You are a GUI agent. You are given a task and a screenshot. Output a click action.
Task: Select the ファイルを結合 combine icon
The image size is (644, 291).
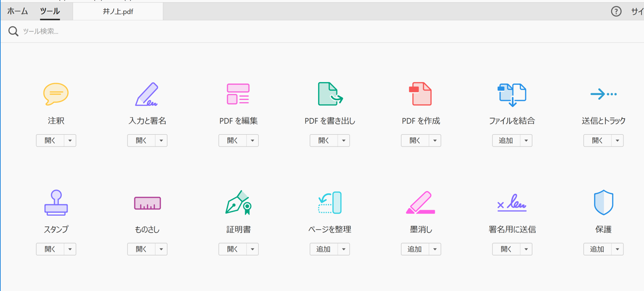512,95
